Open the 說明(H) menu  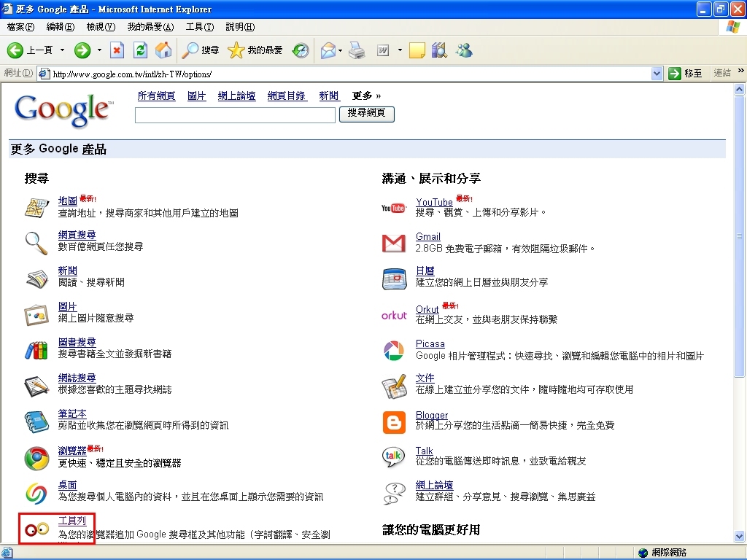[x=240, y=27]
